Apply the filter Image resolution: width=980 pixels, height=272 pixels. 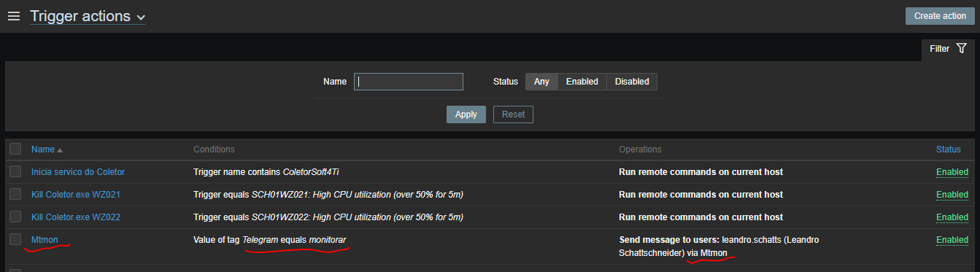click(x=466, y=114)
